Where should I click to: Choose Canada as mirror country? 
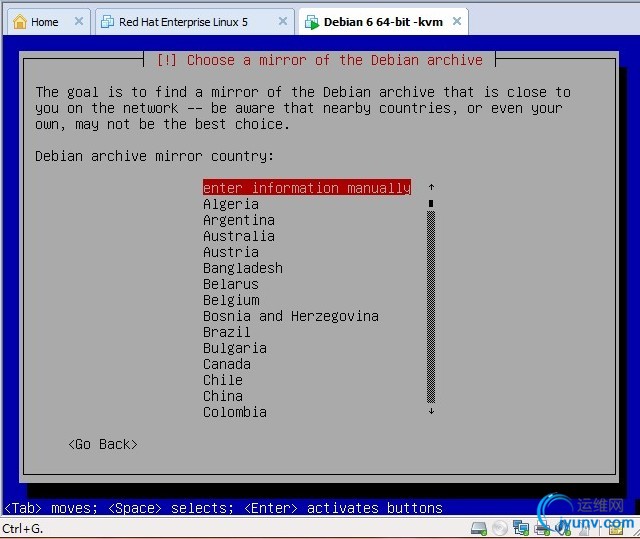click(227, 364)
